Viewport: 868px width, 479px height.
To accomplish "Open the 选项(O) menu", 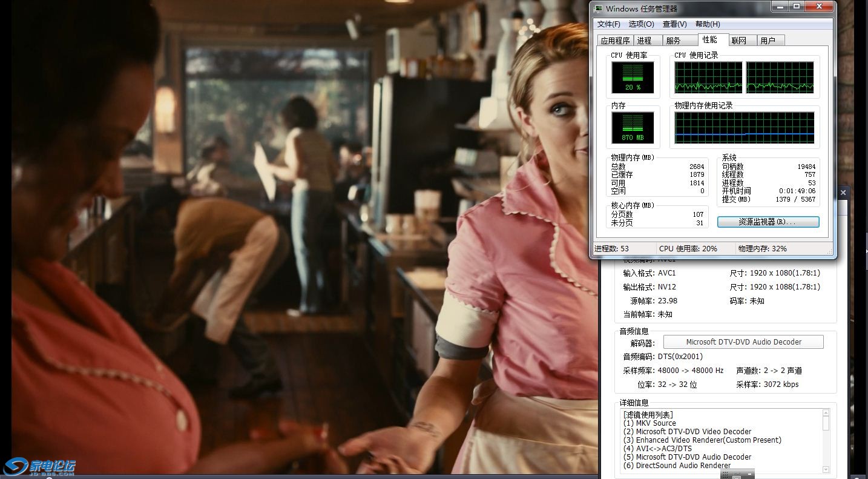I will coord(641,24).
